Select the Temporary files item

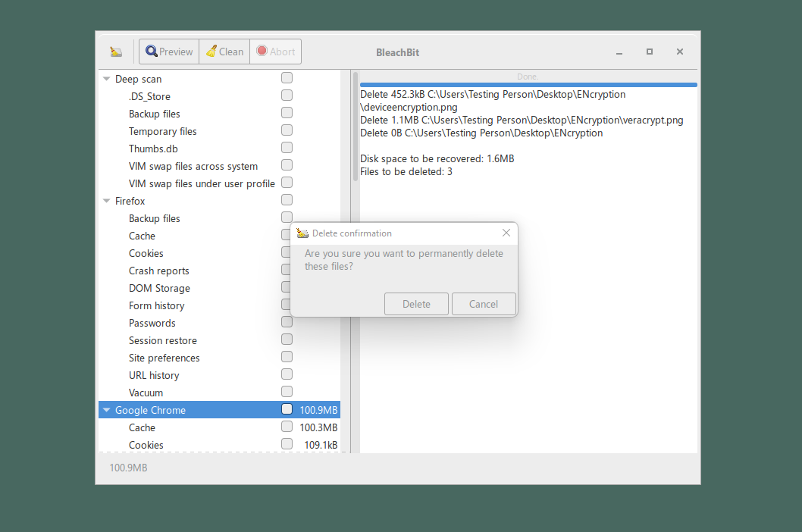point(219,131)
